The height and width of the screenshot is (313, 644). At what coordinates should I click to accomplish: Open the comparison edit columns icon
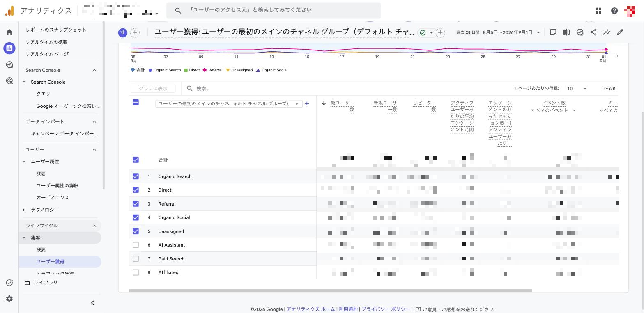coord(566,32)
